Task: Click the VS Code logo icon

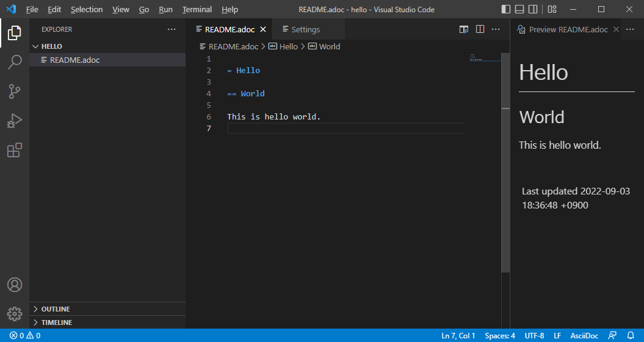Action: point(11,9)
